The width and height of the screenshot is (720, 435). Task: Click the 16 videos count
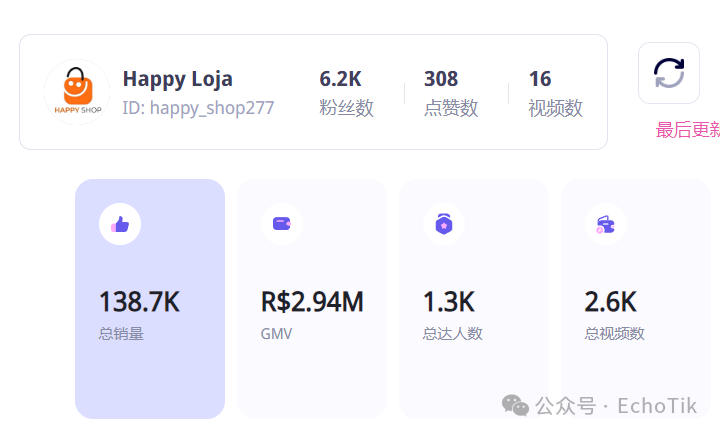[540, 79]
